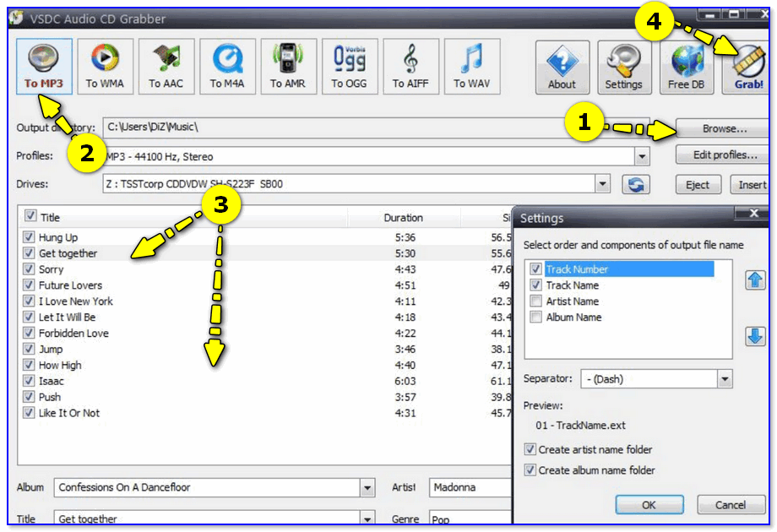Sort tracks by Duration column header
Viewport: 777px width, 532px height.
tap(403, 218)
